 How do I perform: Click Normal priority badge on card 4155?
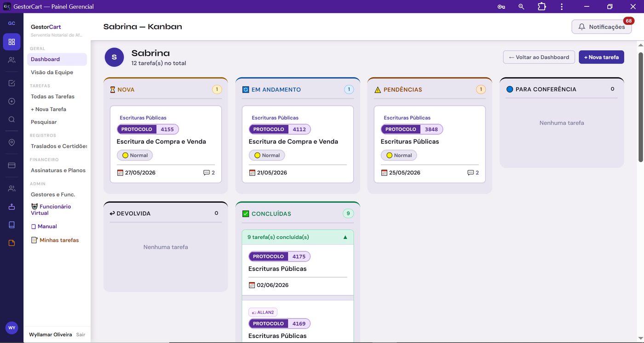click(x=134, y=155)
